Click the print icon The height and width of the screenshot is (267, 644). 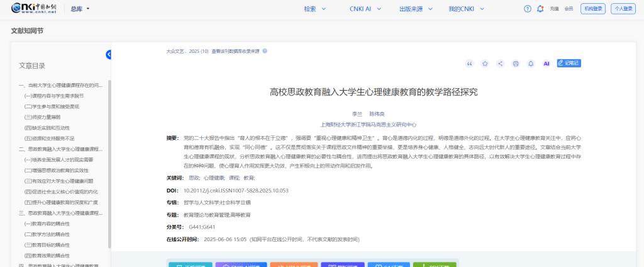point(516,64)
